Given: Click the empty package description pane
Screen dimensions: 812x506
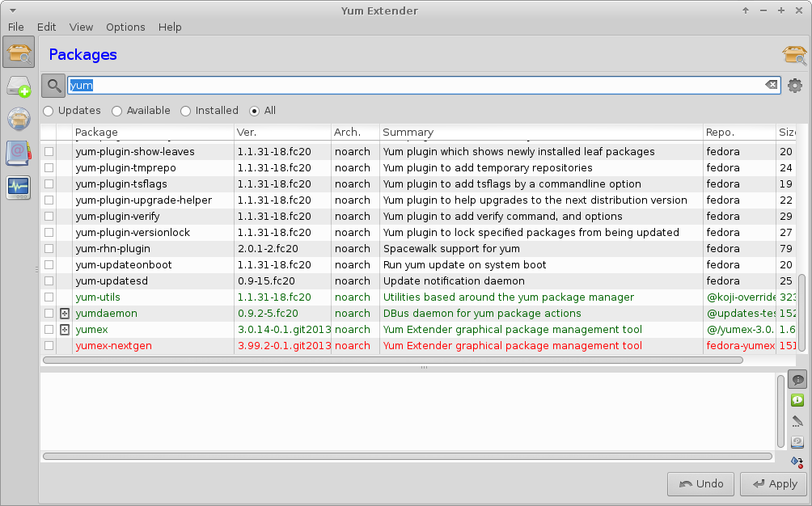Looking at the screenshot, I should [408, 412].
